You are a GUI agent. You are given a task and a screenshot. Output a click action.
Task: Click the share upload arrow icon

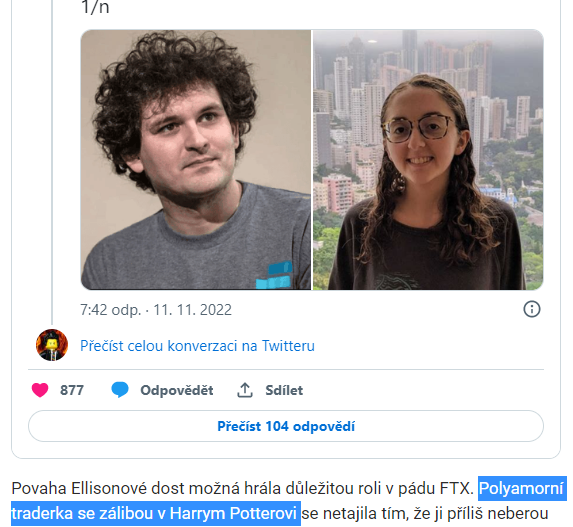click(245, 390)
